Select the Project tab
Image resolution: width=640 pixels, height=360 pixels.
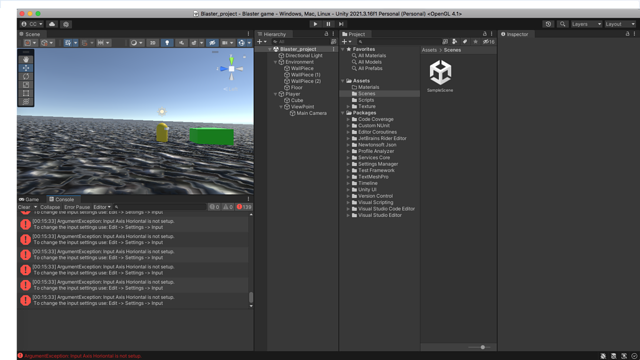354,34
